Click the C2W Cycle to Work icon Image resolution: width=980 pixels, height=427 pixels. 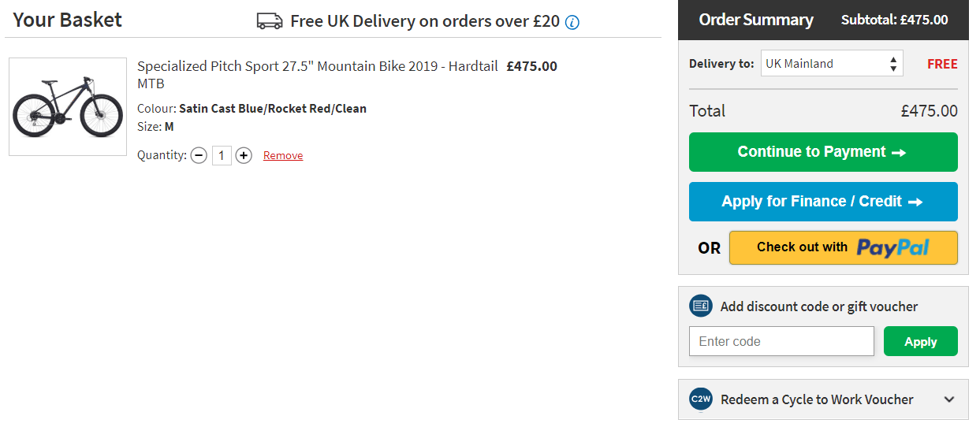pos(700,399)
